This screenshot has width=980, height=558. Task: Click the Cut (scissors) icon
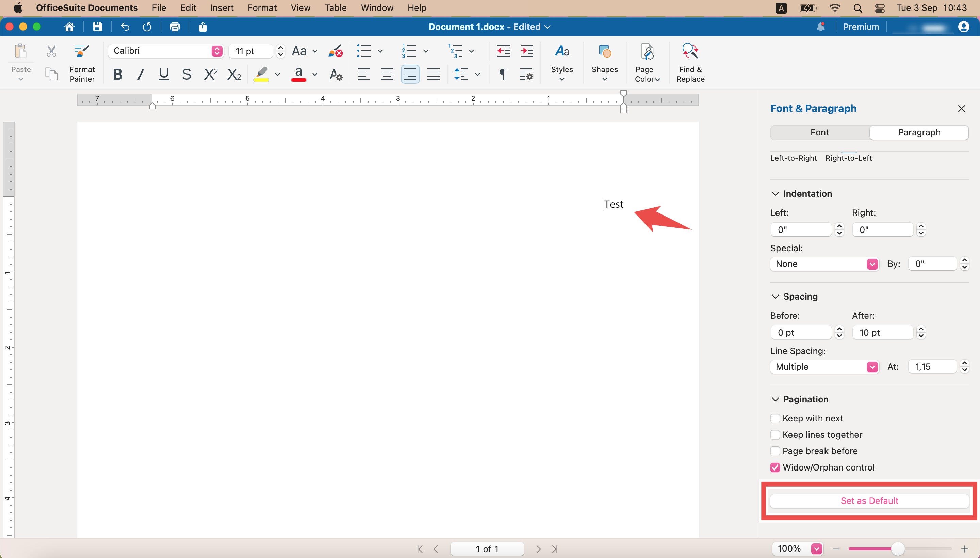click(51, 51)
